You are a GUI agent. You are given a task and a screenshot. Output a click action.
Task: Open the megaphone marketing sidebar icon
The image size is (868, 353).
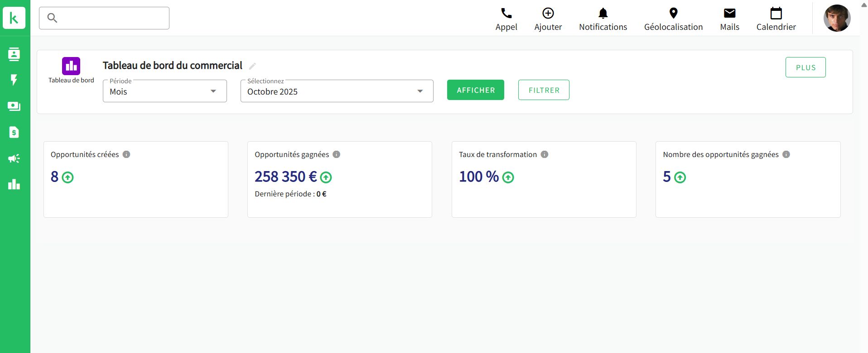[x=14, y=158]
